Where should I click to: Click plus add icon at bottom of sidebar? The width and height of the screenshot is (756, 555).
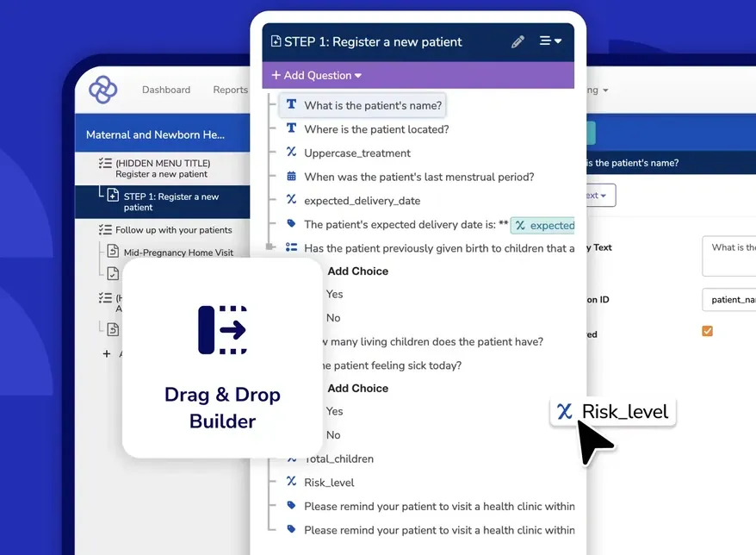(x=107, y=353)
